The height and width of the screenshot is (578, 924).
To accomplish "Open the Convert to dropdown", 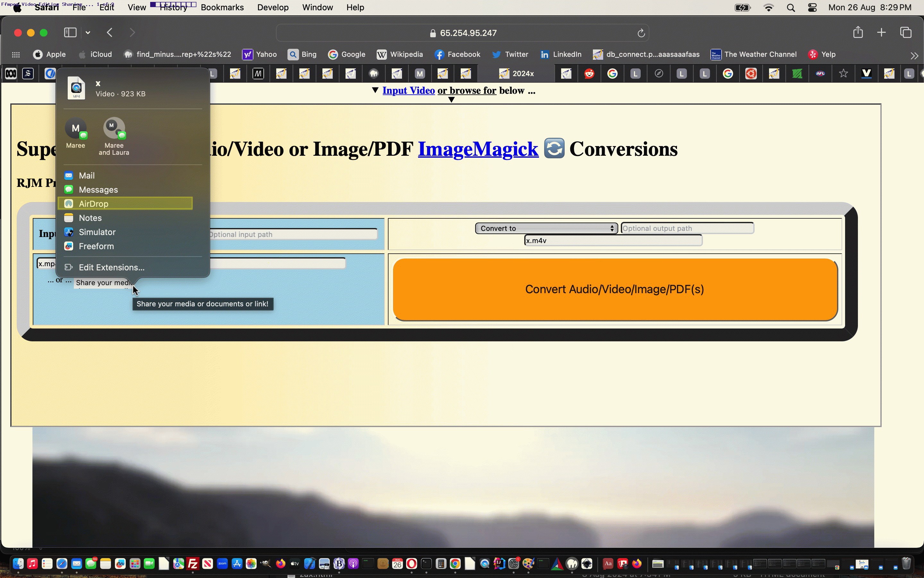I will coord(546,228).
